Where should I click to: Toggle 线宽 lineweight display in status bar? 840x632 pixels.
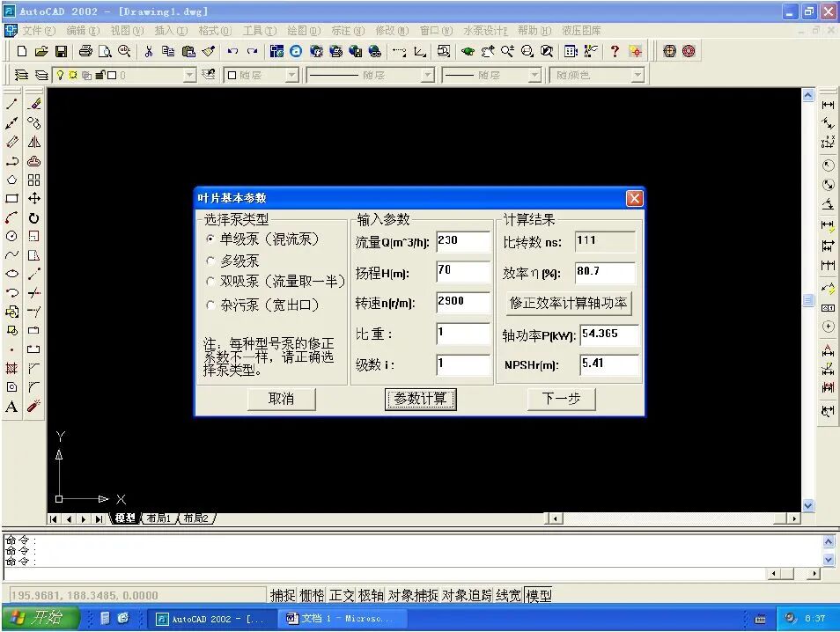(508, 595)
